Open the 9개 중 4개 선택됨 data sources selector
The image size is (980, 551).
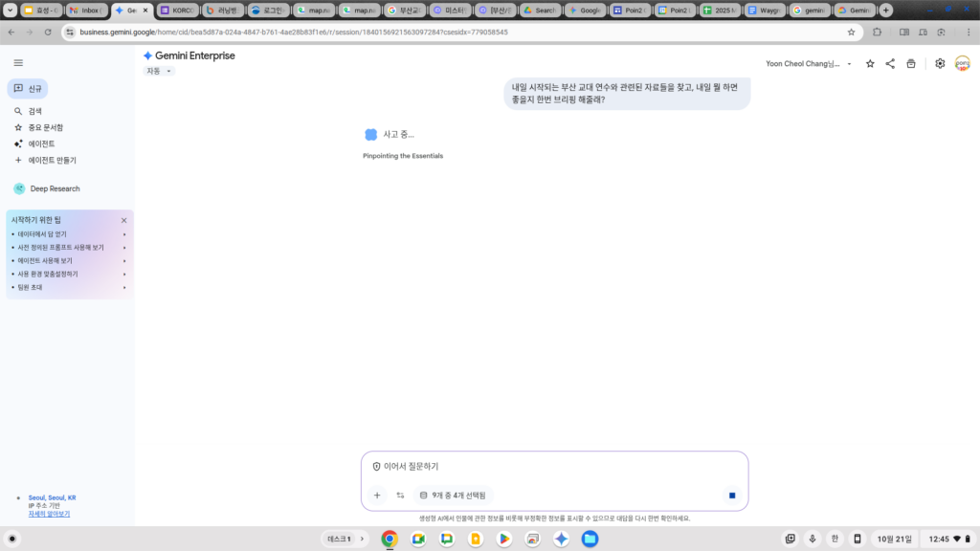point(453,496)
